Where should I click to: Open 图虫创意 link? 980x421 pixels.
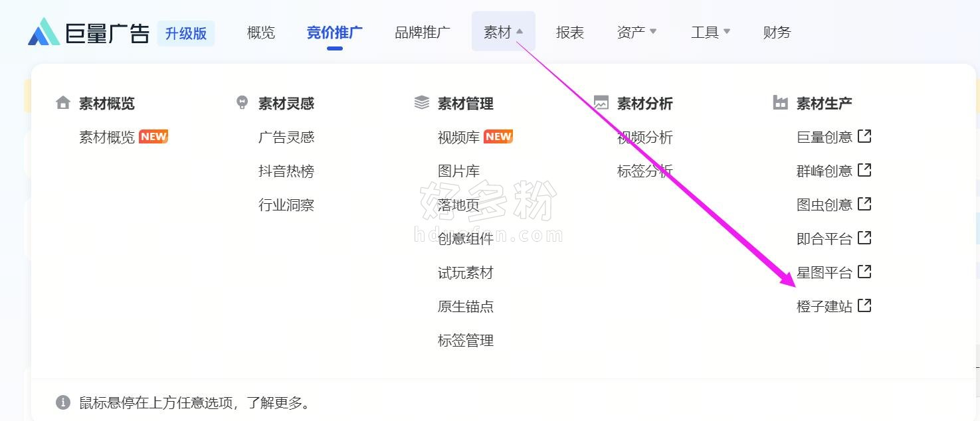pyautogui.click(x=825, y=205)
